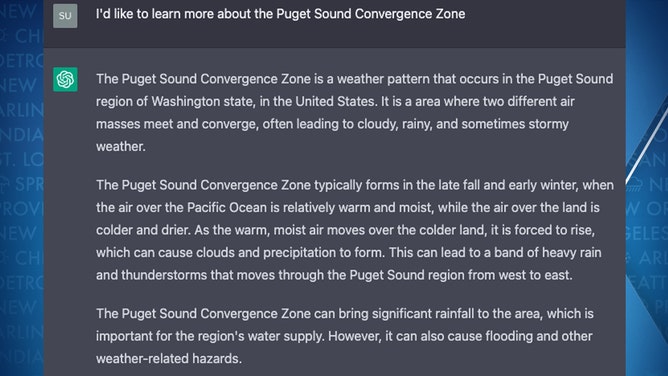
Task: Click the icon beside lower-left CHI text
Action: coord(3,258)
